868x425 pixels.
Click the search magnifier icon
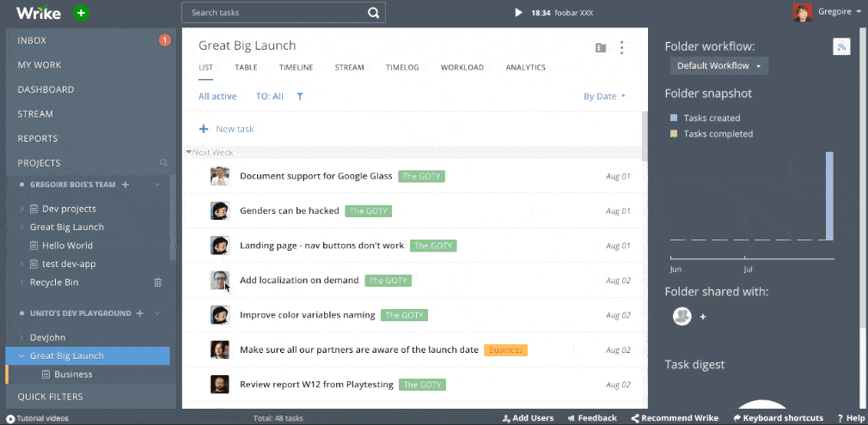point(374,12)
